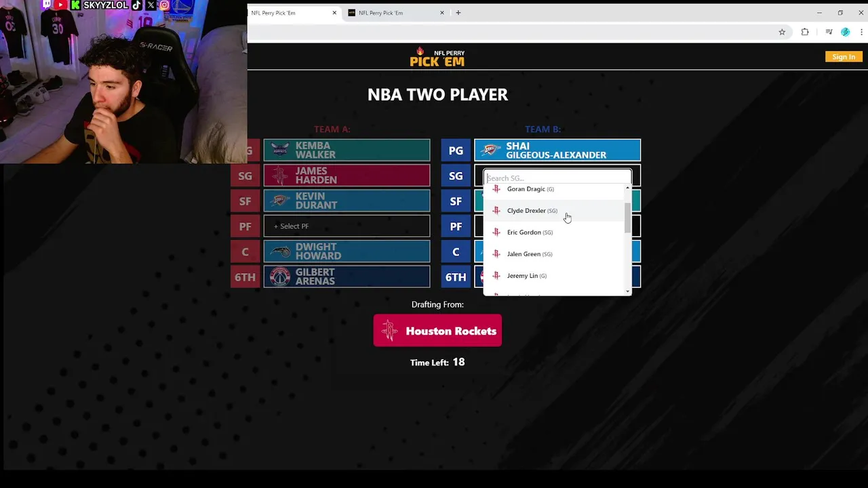The height and width of the screenshot is (488, 868).
Task: Click Gilbert Arenas sixth man card
Action: (x=347, y=277)
